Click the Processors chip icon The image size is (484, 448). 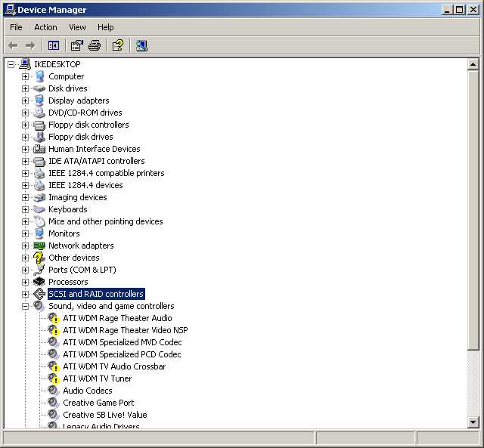[39, 282]
